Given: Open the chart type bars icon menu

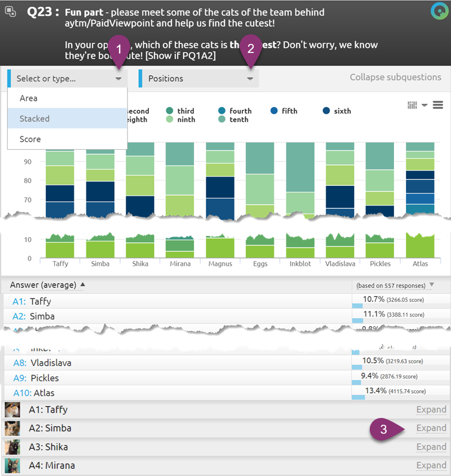Looking at the screenshot, I should click(412, 105).
